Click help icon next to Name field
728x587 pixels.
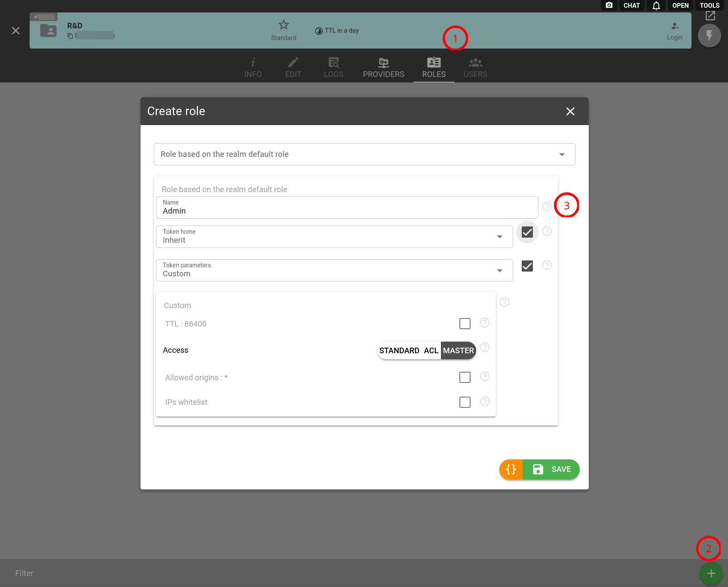(547, 207)
